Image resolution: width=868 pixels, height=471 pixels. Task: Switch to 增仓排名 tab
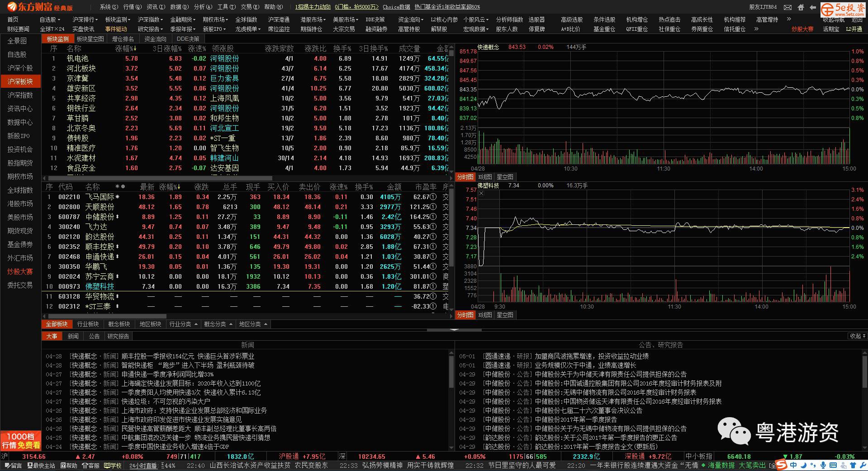[123, 39]
